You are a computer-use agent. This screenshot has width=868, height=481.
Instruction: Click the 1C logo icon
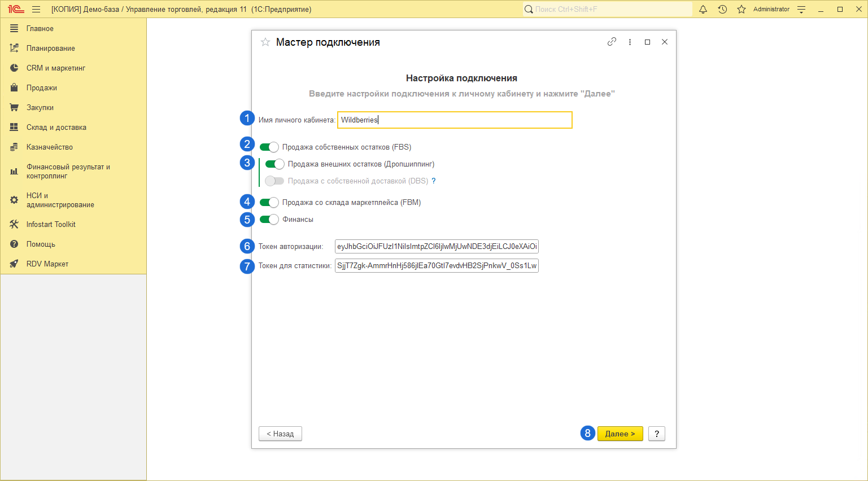16,9
